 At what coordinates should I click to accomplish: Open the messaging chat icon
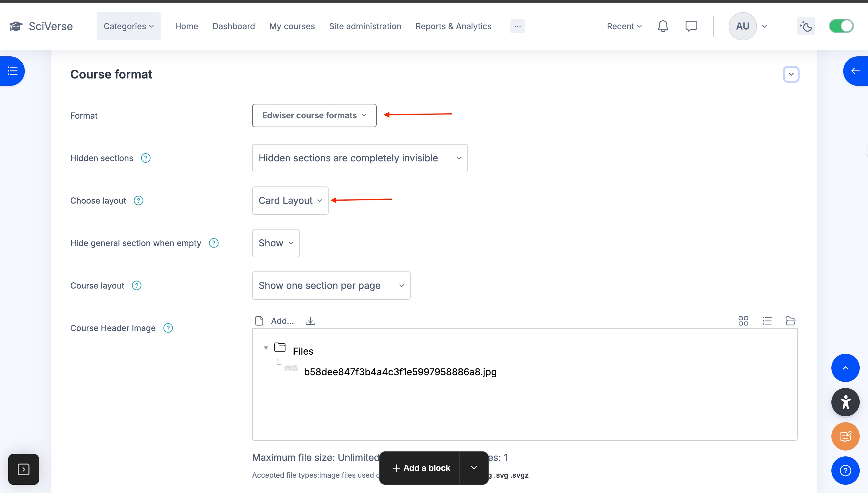pyautogui.click(x=691, y=26)
